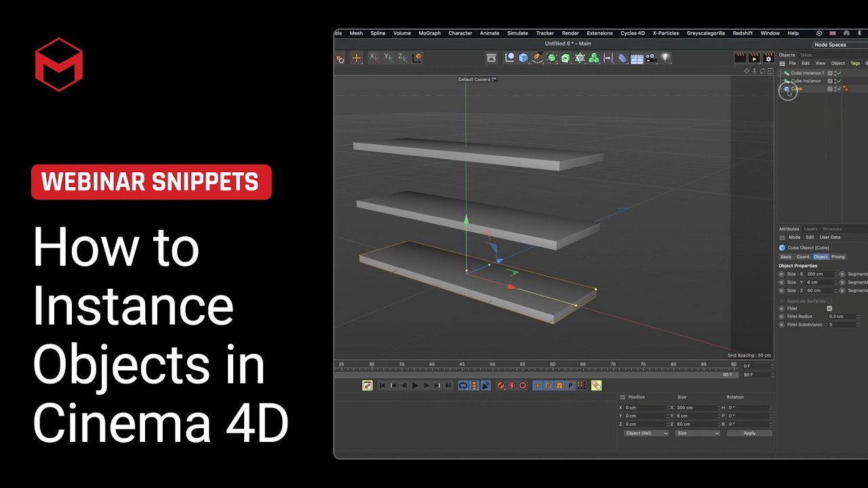Select the Cube primitive tool in toolbar
The width and height of the screenshot is (868, 488).
[524, 58]
